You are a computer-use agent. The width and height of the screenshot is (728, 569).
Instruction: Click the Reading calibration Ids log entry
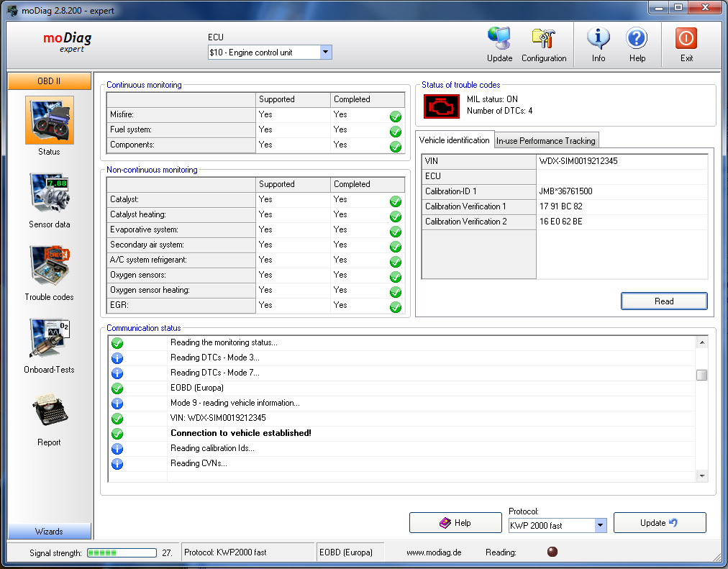[212, 448]
